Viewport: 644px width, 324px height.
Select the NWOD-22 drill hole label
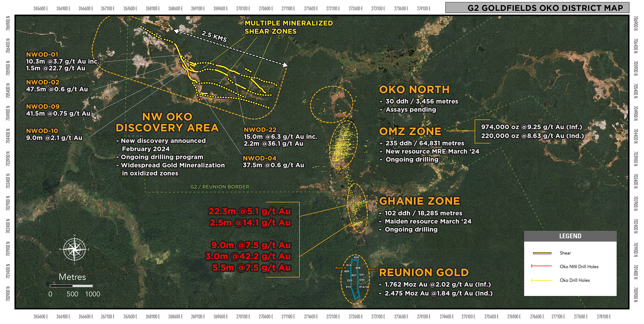tap(260, 130)
